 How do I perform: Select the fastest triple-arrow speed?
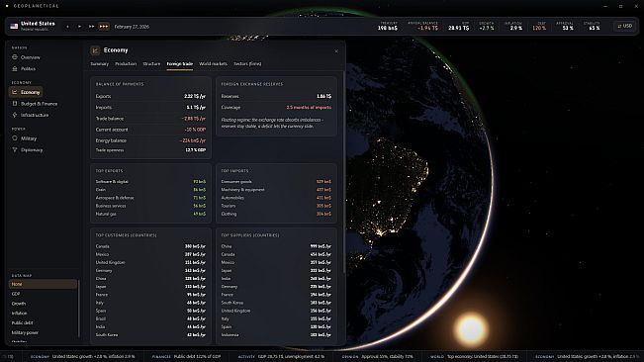point(104,27)
